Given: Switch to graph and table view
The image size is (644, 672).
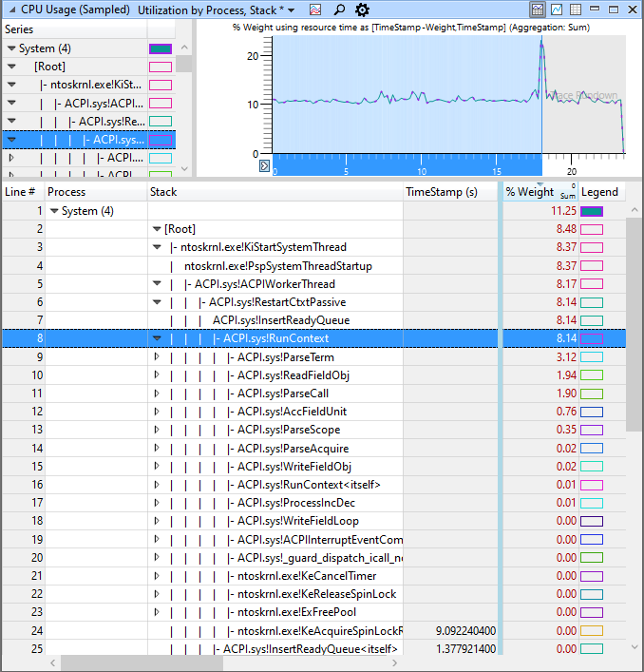Looking at the screenshot, I should (538, 10).
